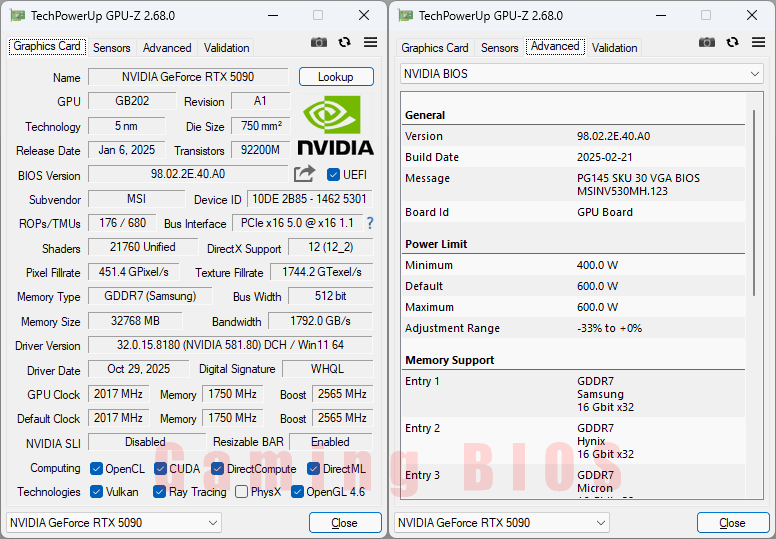
Task: Click the Lookup button
Action: tap(336, 77)
